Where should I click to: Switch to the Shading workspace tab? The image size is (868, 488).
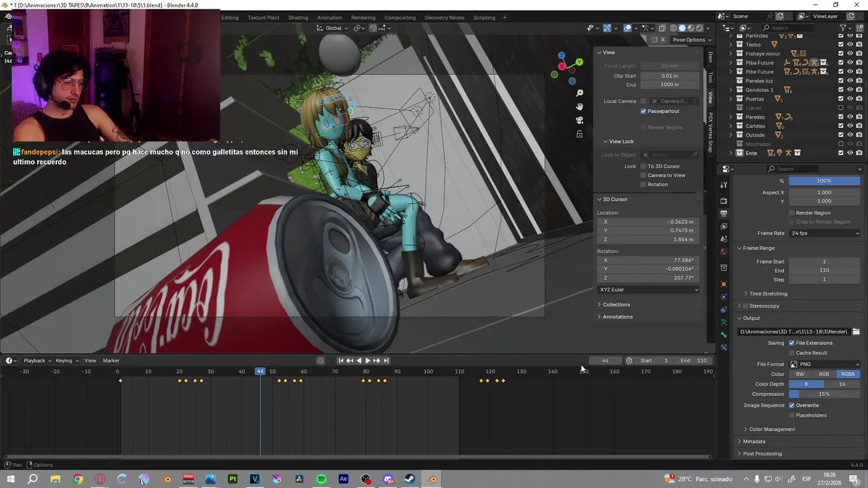[x=298, y=17]
